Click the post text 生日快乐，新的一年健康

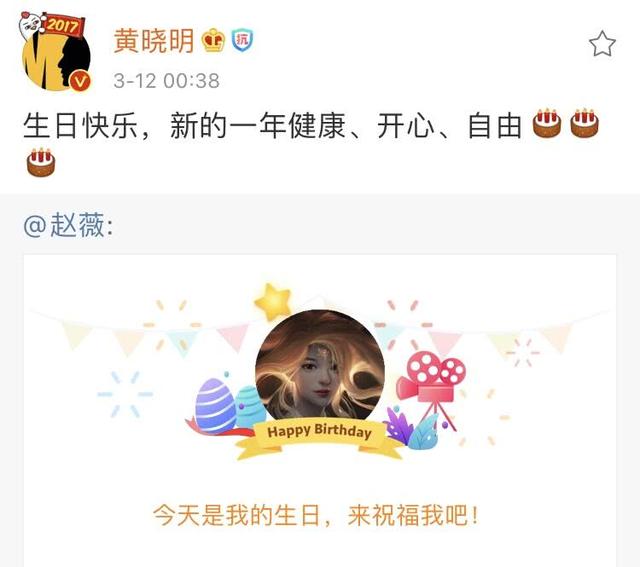pyautogui.click(x=185, y=125)
